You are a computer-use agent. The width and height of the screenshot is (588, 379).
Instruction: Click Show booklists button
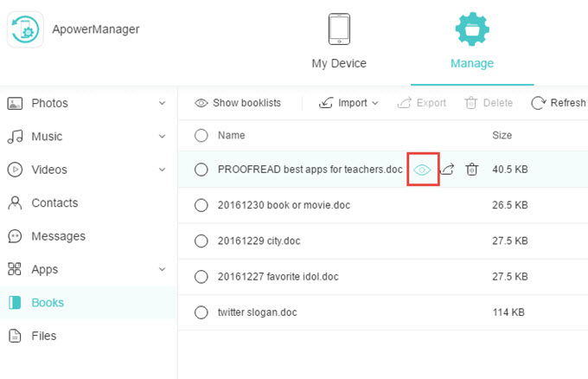(238, 103)
